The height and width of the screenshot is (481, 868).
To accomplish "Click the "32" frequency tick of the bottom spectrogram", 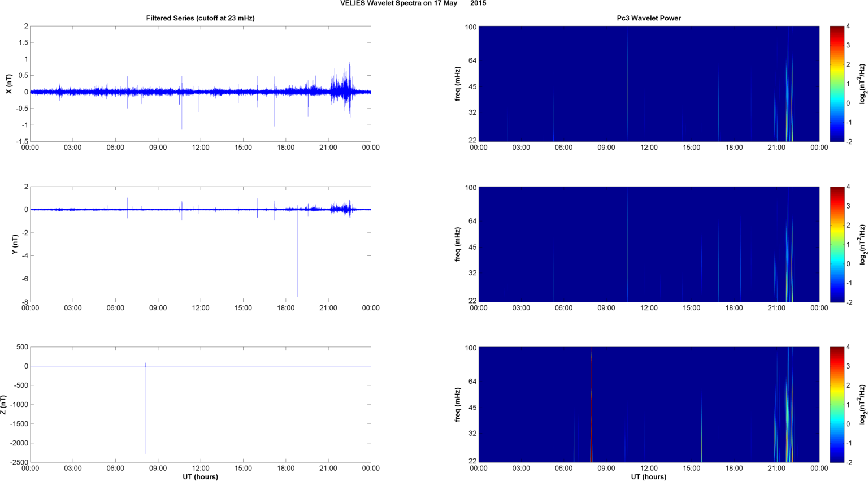I will point(472,434).
